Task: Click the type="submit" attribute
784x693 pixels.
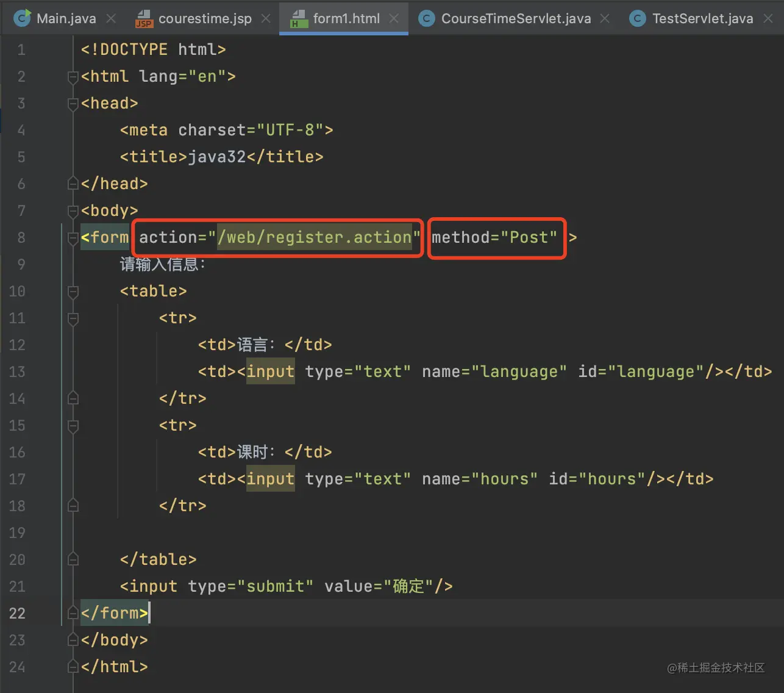Action: (251, 586)
